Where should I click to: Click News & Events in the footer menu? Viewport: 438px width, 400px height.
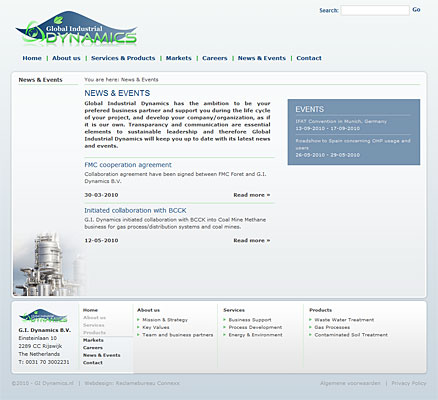pyautogui.click(x=102, y=355)
